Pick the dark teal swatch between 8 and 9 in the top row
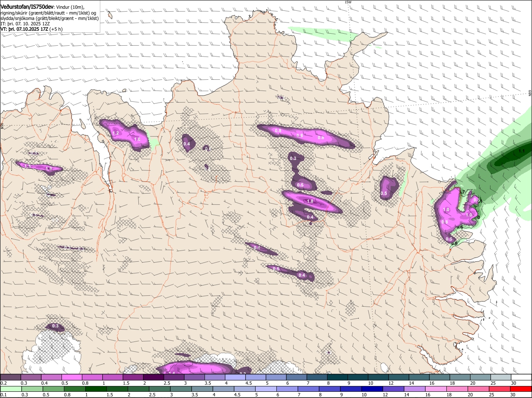The image size is (532, 398). (338, 377)
